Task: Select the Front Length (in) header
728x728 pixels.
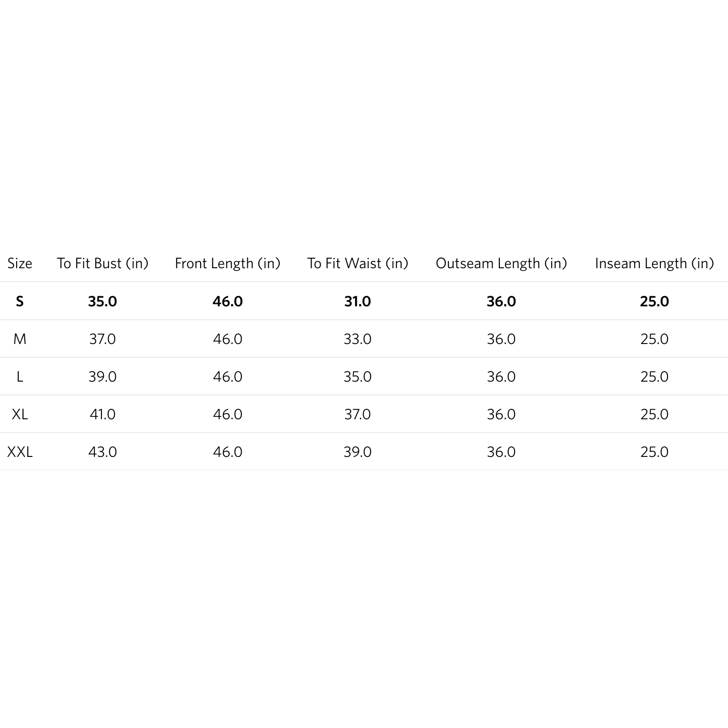Action: [x=227, y=263]
